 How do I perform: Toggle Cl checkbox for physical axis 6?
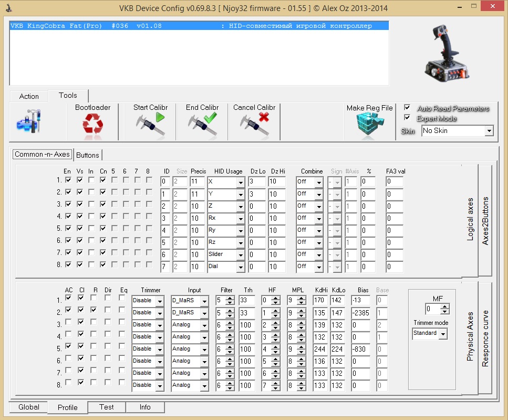coord(81,358)
